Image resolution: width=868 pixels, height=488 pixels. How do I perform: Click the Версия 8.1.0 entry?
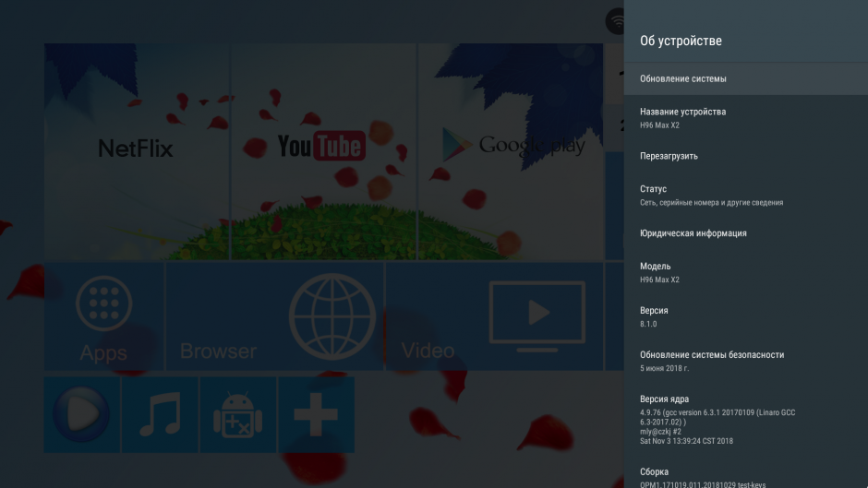pyautogui.click(x=746, y=316)
